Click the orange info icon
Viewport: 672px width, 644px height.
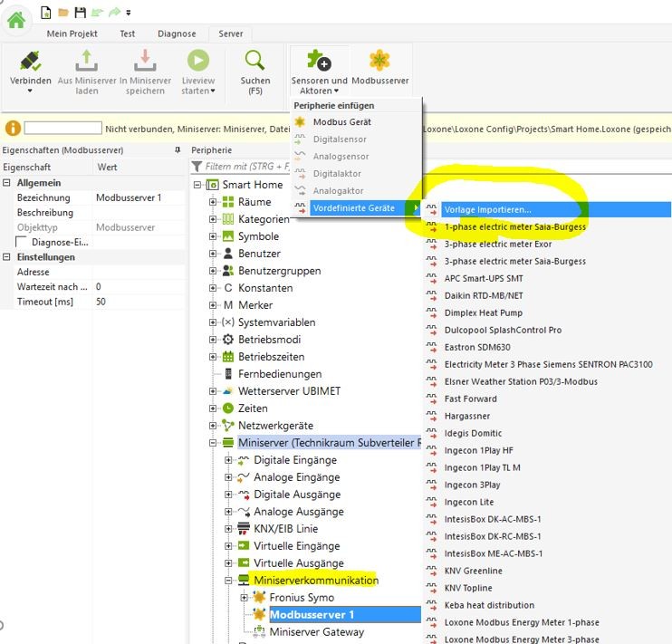(13, 129)
